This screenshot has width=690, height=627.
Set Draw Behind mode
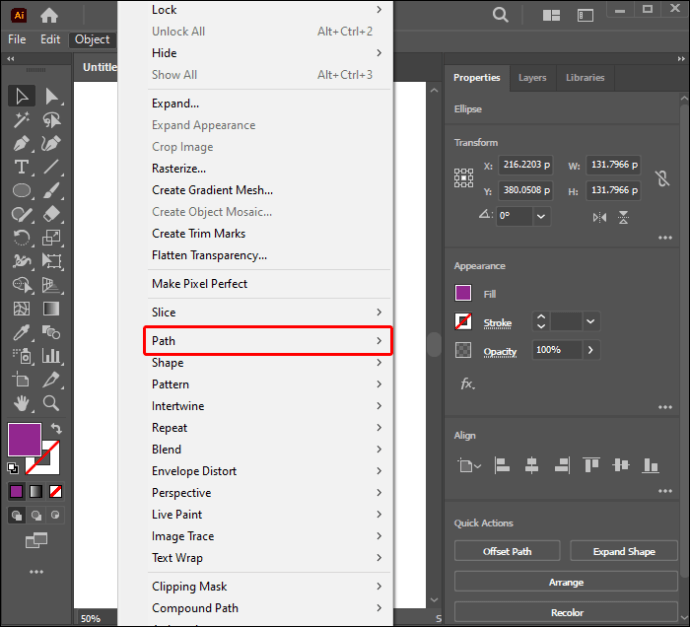coord(36,515)
